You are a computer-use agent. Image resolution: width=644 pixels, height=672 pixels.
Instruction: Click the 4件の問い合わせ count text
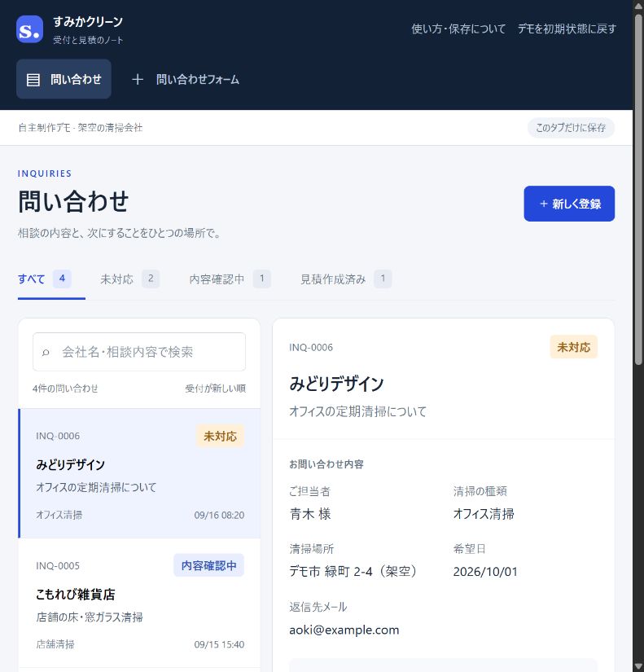[65, 389]
